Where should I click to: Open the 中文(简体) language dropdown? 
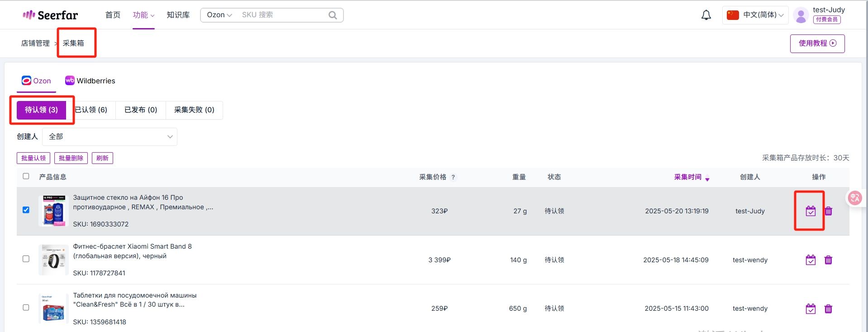pyautogui.click(x=755, y=15)
